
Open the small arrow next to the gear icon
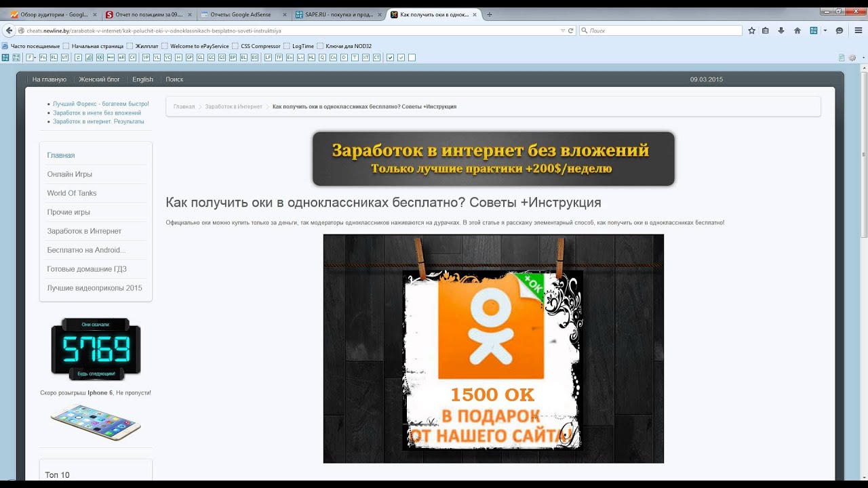click(862, 58)
